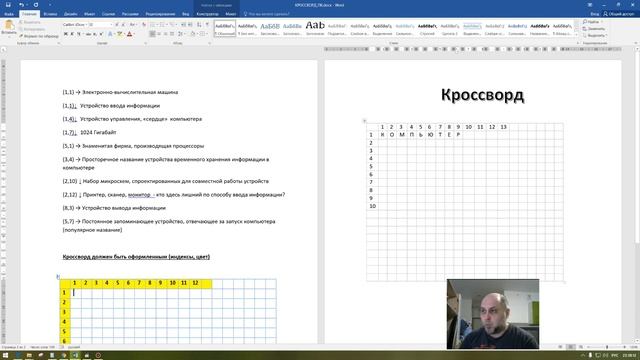Viewport: 640px width, 360px height.
Task: Open the References (Ссылки) tab
Action: click(x=109, y=14)
